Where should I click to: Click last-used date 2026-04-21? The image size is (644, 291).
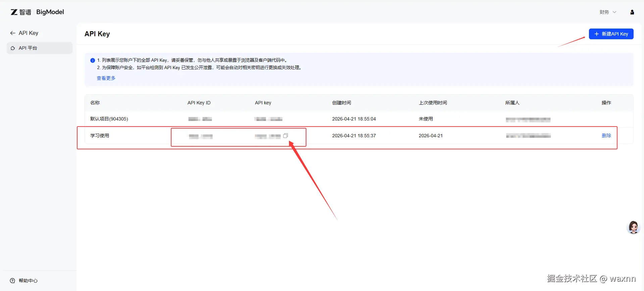(x=431, y=136)
